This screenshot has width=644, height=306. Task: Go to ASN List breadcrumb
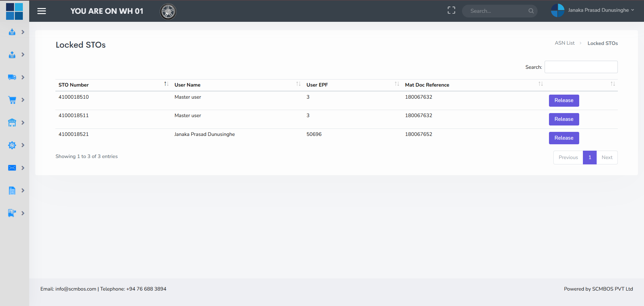point(564,43)
